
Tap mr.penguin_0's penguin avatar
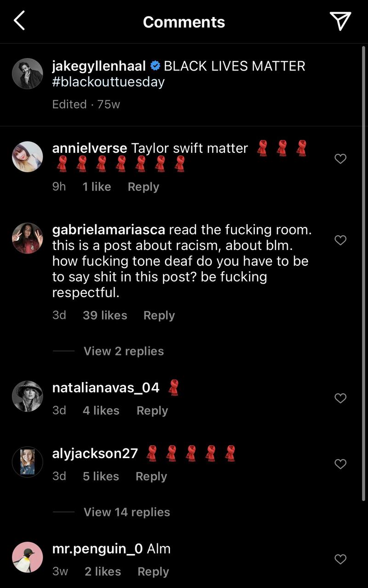(x=28, y=557)
